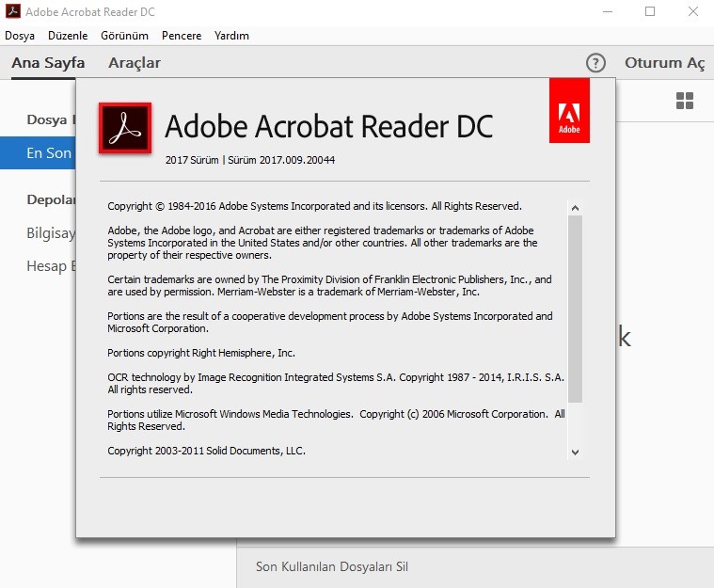Image resolution: width=714 pixels, height=588 pixels.
Task: Click the version text Sürüm 2017.009.20044
Action: click(281, 160)
